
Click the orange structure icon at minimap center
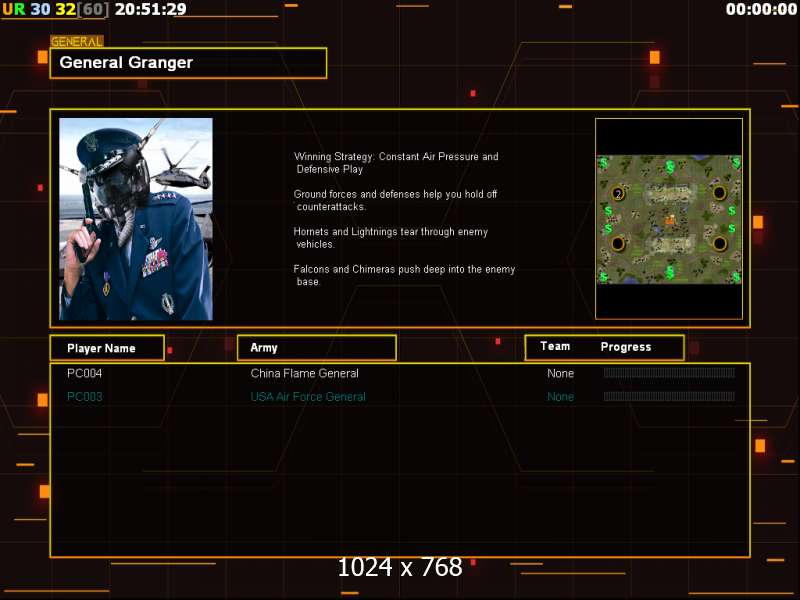click(670, 220)
